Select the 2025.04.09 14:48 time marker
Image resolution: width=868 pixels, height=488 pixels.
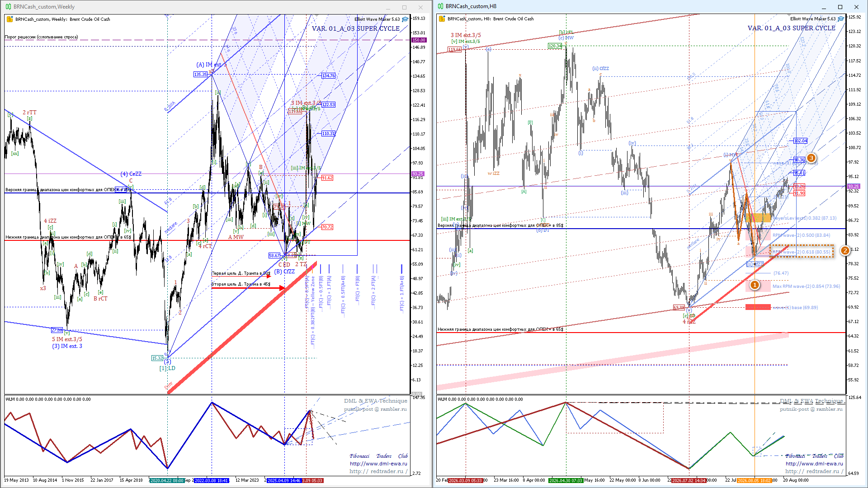click(x=284, y=480)
